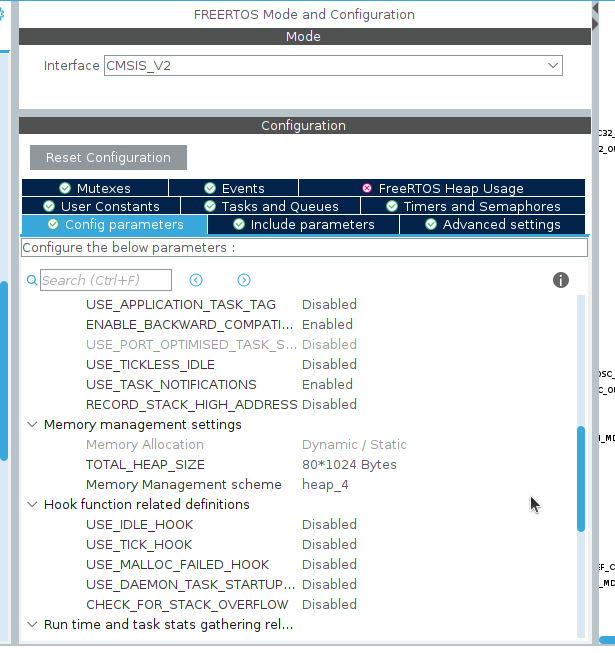
Task: Switch to Tasks and Queues tab
Action: pos(271,206)
